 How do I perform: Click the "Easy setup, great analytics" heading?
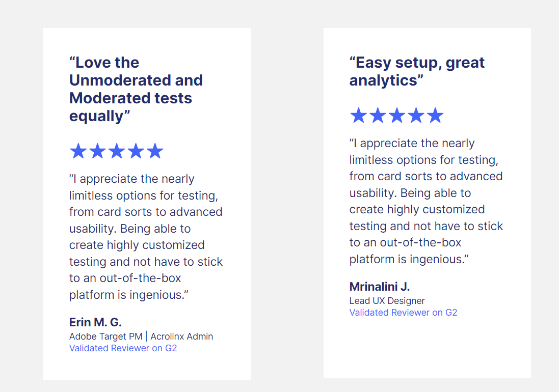pos(417,71)
